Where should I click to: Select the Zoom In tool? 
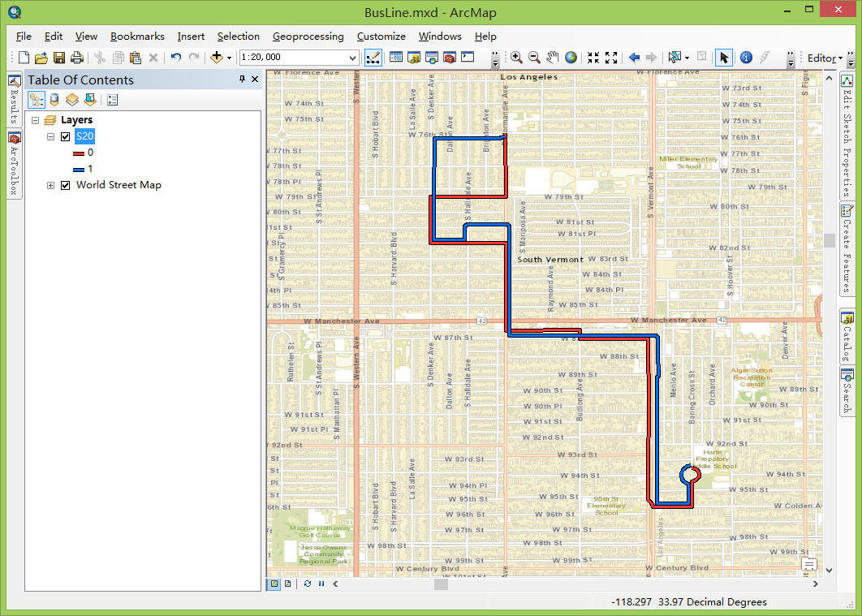(516, 57)
